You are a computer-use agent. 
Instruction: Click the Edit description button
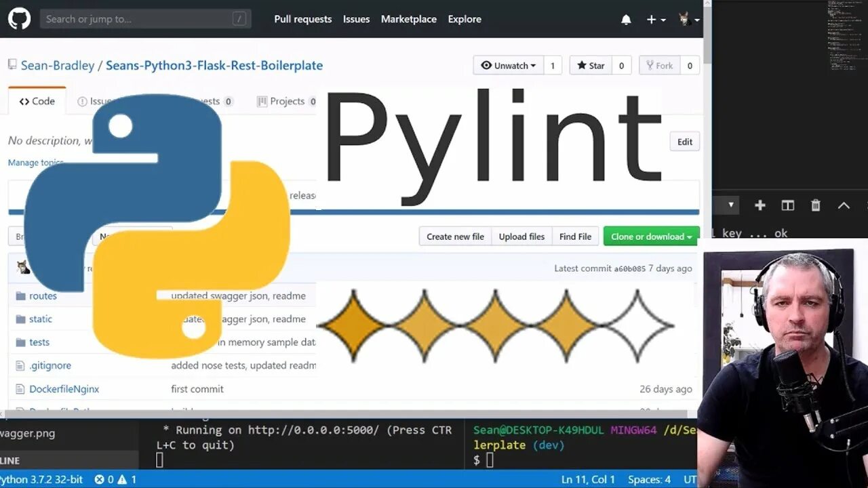pos(685,142)
